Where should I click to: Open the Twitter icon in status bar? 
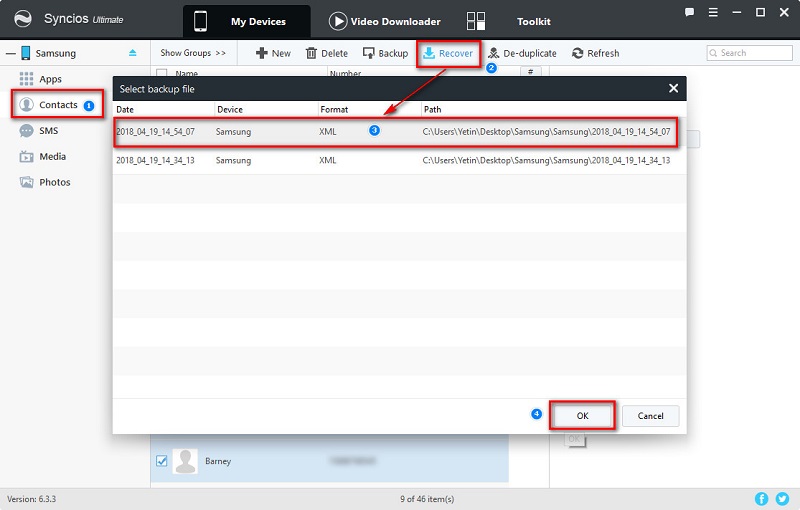point(782,499)
